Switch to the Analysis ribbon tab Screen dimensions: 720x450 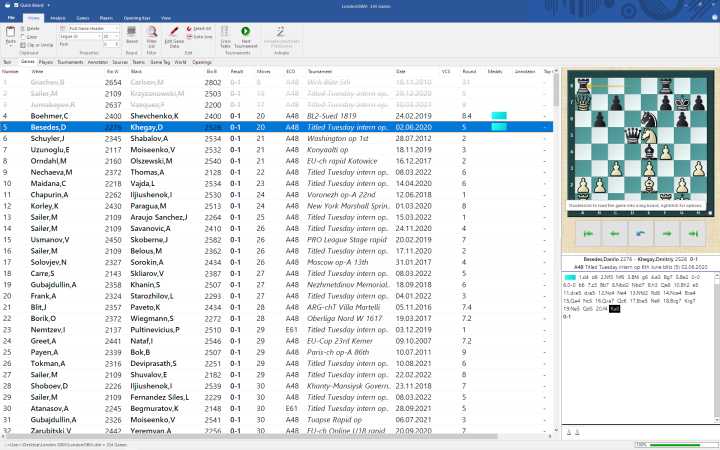(57, 18)
